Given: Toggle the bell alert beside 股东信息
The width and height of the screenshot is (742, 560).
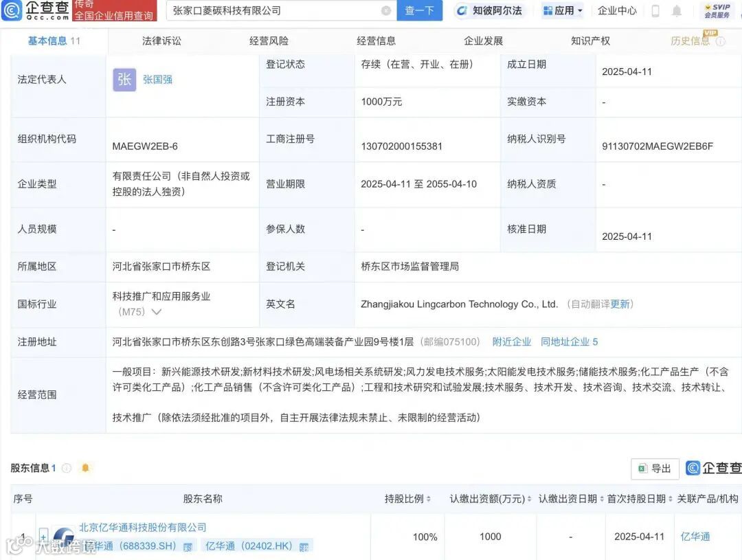Looking at the screenshot, I should pyautogui.click(x=86, y=468).
